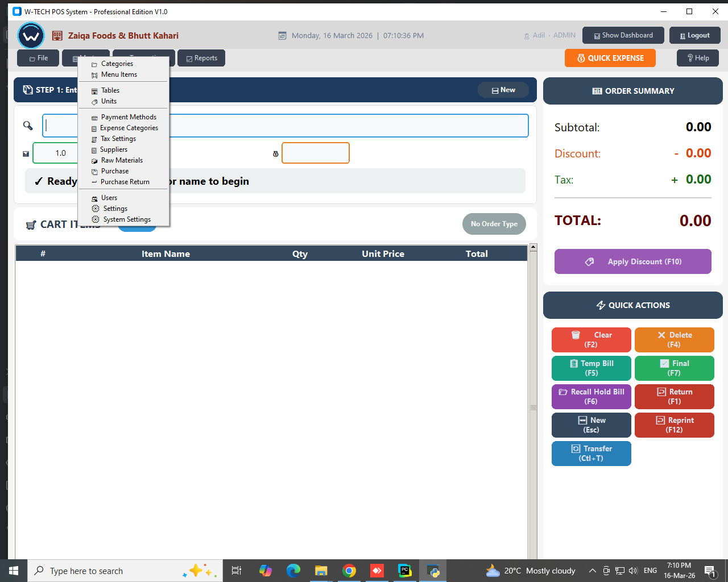Open PyCharm from the taskbar
728x582 pixels.
click(405, 571)
